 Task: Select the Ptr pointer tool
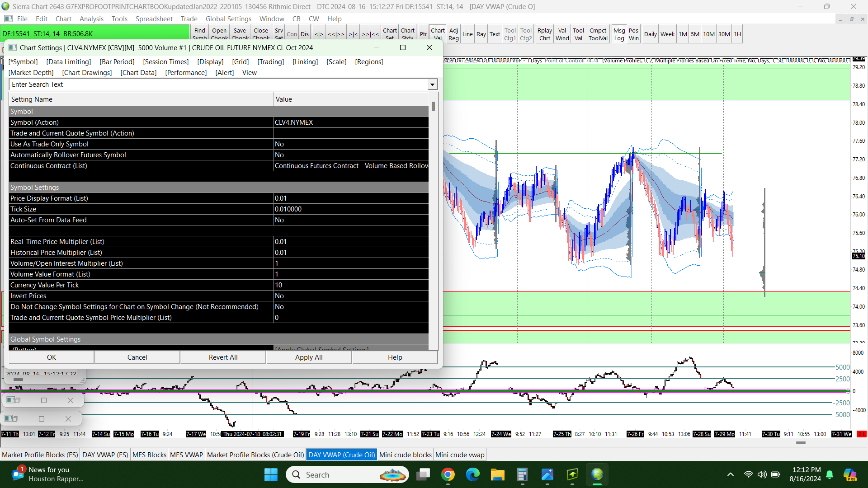pos(423,34)
